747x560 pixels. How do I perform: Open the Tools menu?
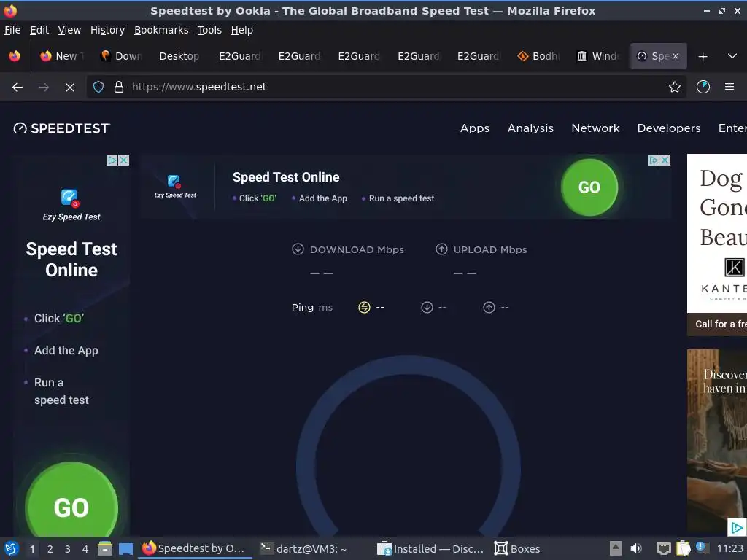pos(209,30)
